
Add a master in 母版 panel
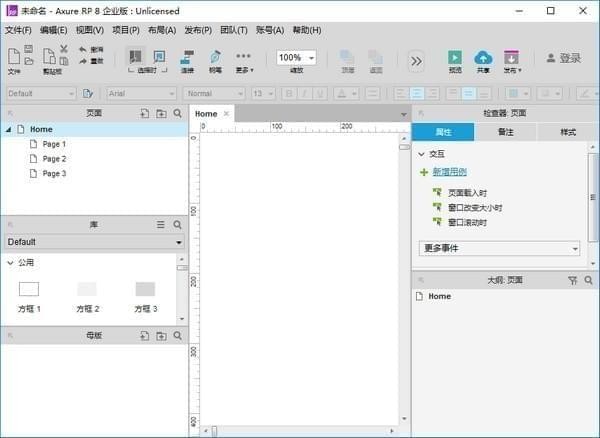(x=145, y=336)
